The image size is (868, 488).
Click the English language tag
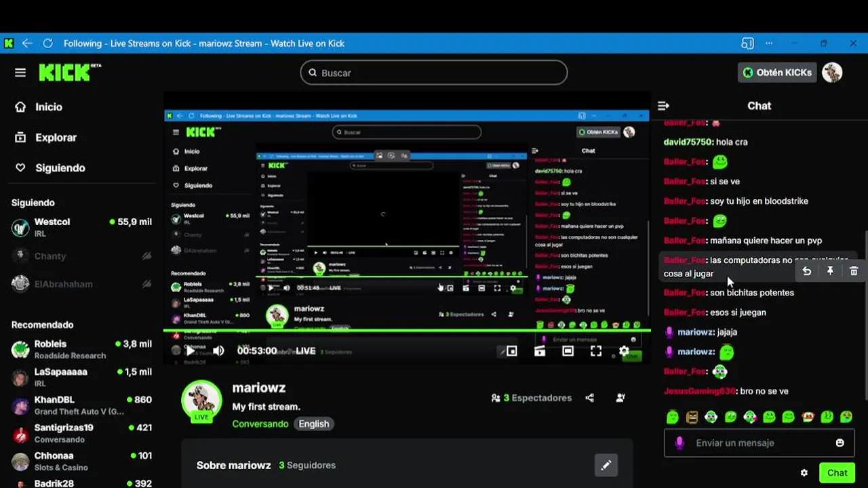(x=314, y=424)
